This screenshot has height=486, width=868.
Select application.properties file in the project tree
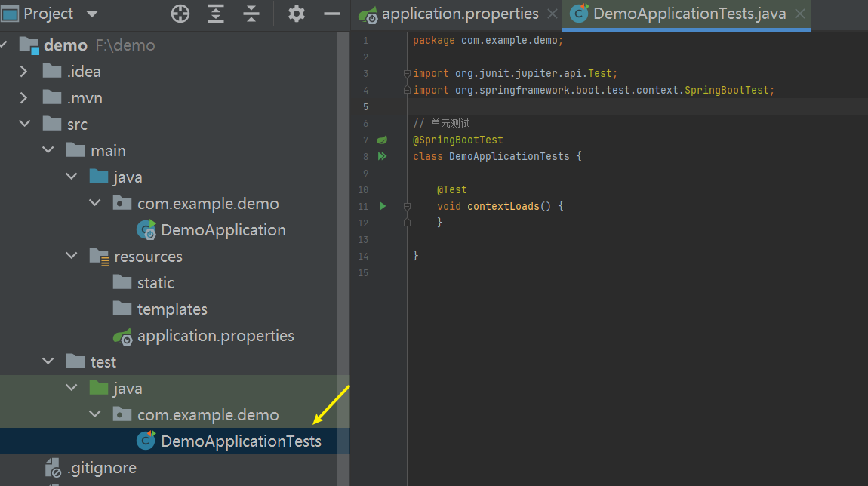(215, 336)
